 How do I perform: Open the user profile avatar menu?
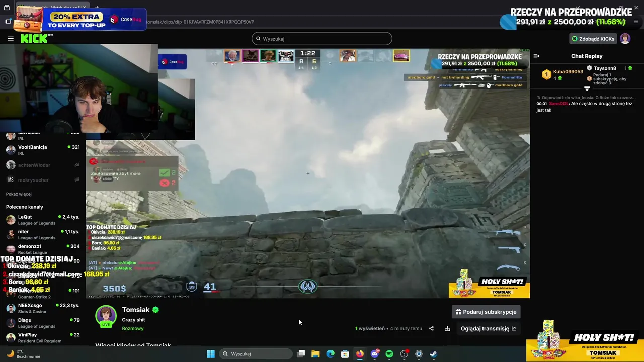coord(625,39)
